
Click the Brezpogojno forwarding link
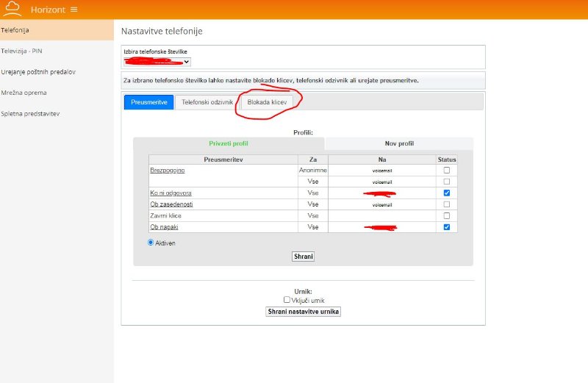coord(167,171)
